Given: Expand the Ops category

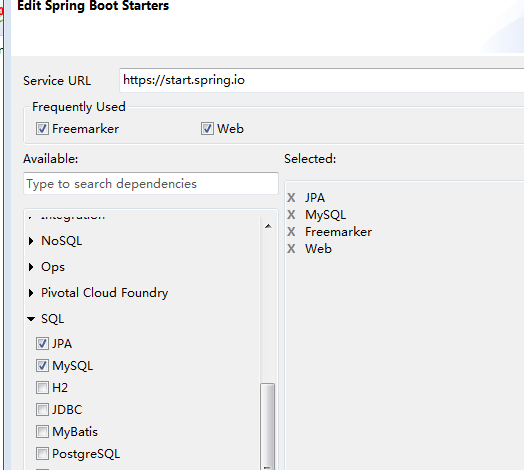Looking at the screenshot, I should point(31,267).
